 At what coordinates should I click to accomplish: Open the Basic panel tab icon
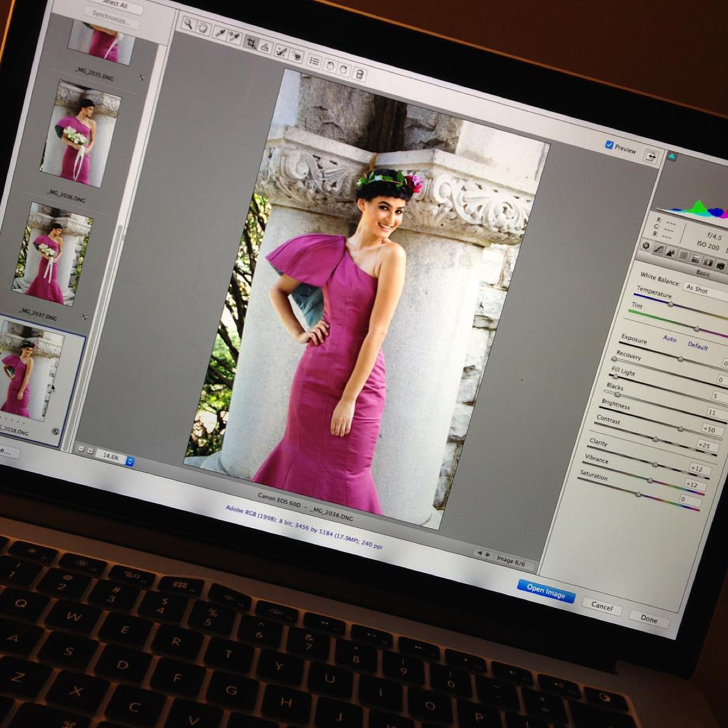(646, 246)
